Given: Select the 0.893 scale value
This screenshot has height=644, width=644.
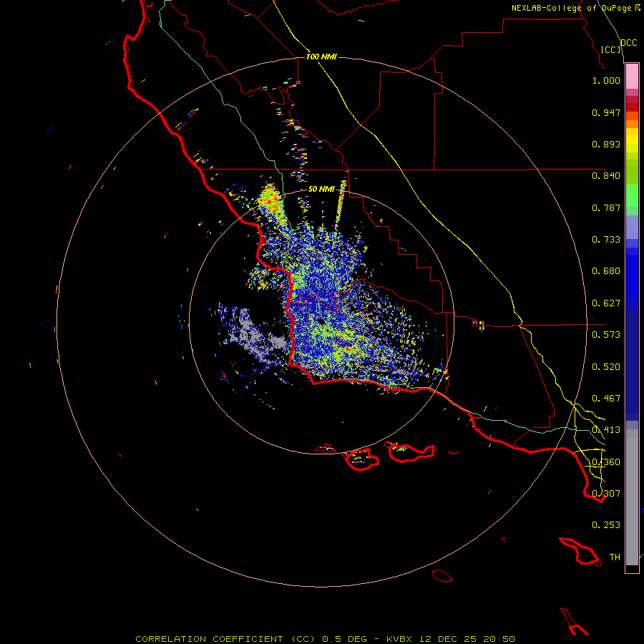Looking at the screenshot, I should [606, 144].
